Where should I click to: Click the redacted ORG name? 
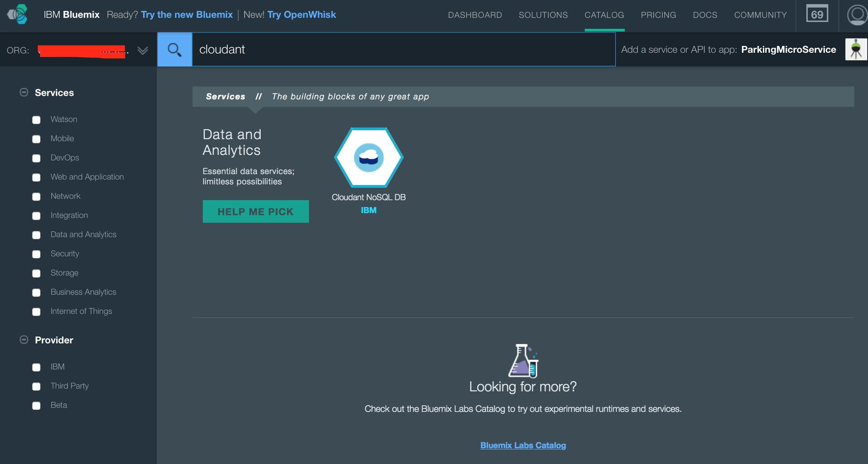[x=82, y=51]
